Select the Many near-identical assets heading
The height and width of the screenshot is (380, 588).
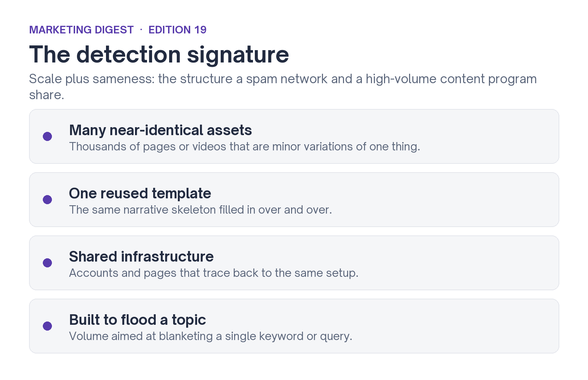coord(160,130)
